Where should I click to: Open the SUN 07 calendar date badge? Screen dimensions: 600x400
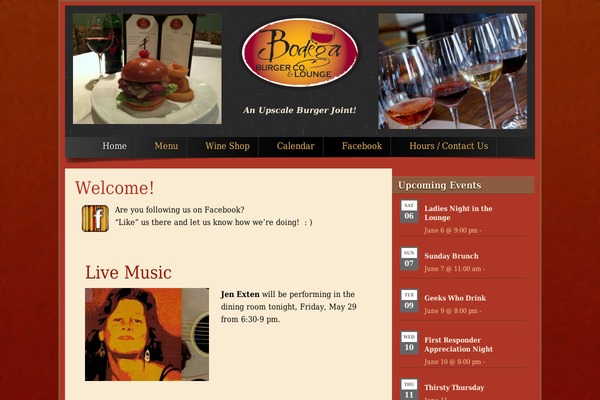pyautogui.click(x=409, y=259)
